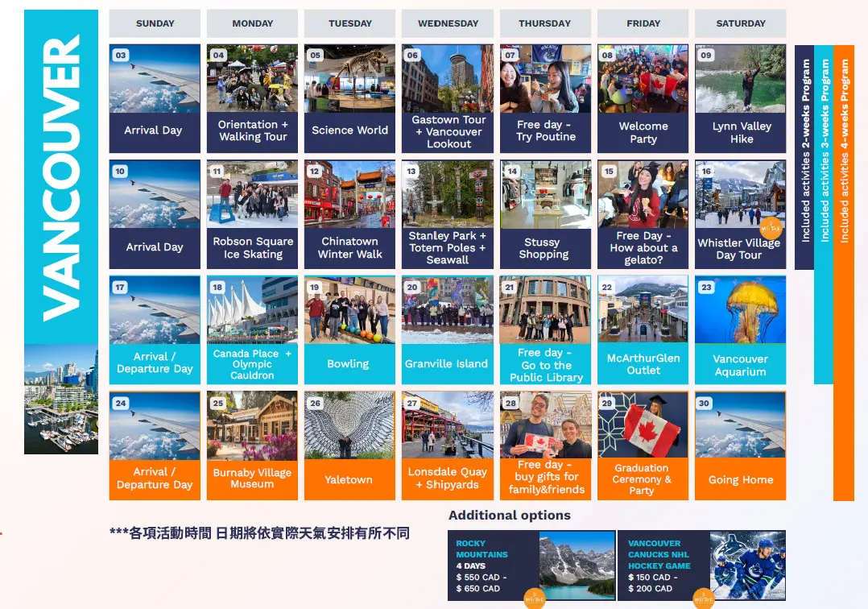Click the day 30 date badge

click(x=704, y=403)
